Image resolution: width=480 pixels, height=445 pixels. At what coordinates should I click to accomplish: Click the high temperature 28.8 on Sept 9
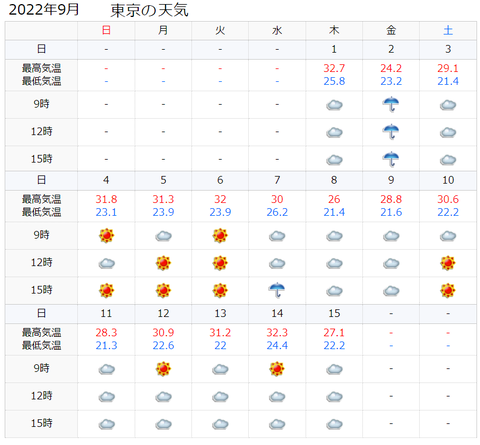[x=391, y=199]
